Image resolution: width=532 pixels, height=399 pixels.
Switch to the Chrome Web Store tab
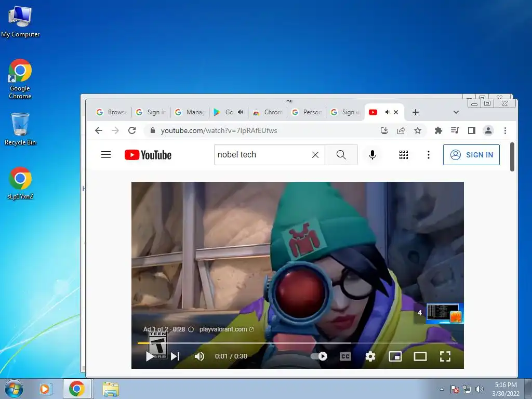pyautogui.click(x=268, y=112)
